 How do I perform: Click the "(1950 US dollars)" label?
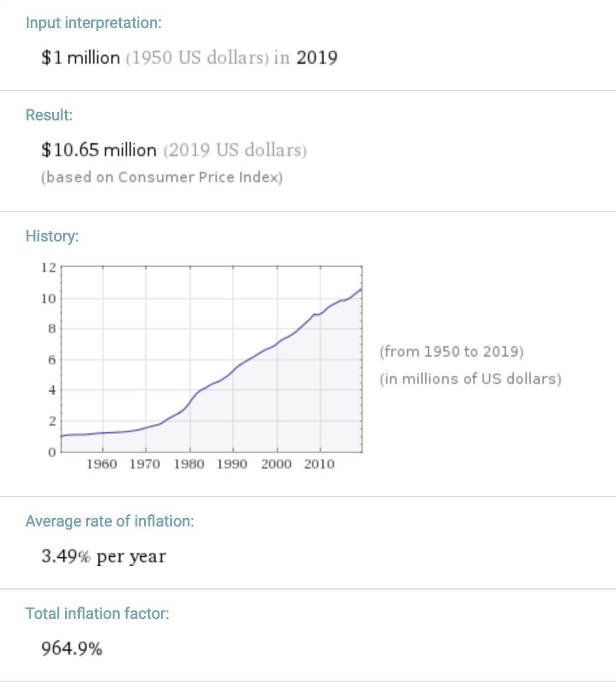point(197,58)
